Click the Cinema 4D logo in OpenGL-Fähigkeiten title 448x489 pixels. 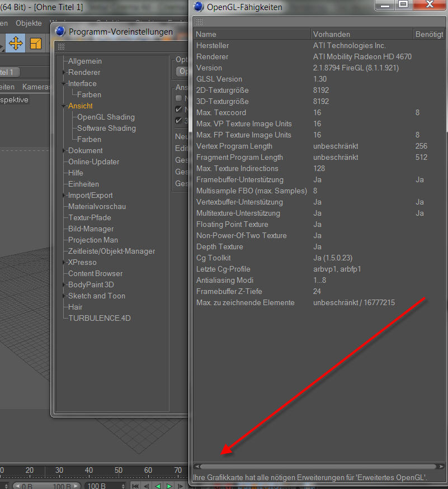pos(199,7)
